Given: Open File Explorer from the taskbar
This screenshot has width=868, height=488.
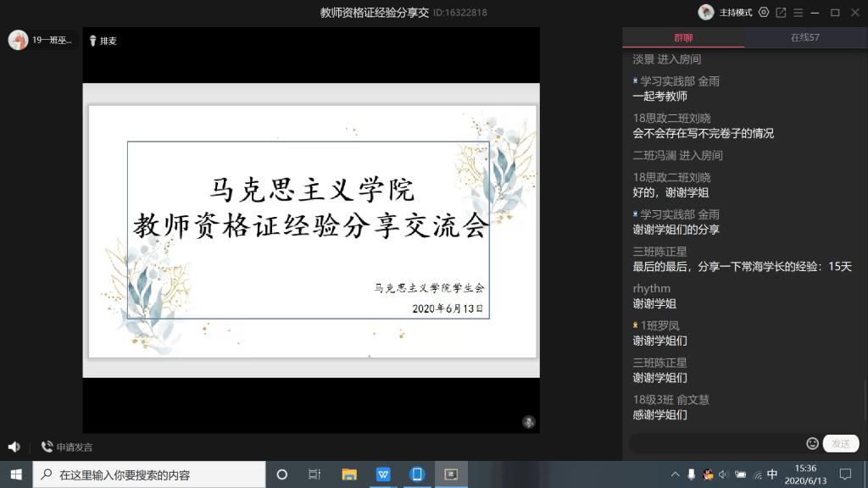Looking at the screenshot, I should tap(349, 474).
